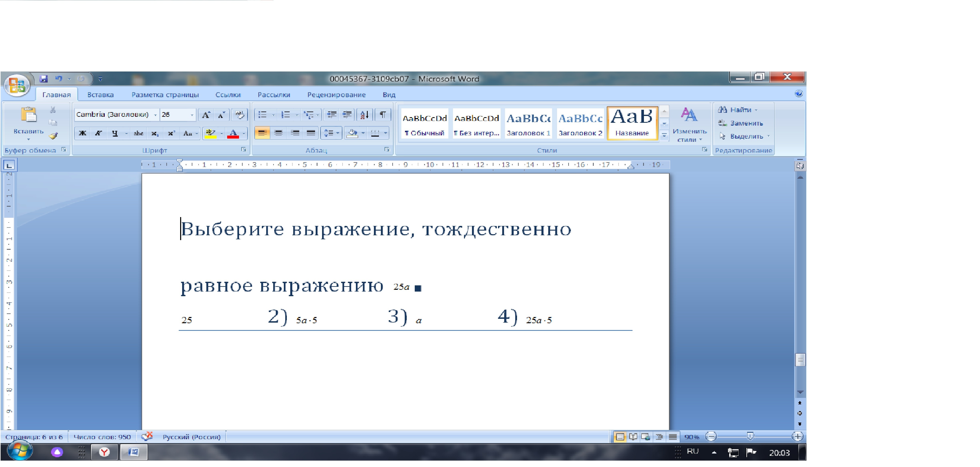Switch to the Вставка tab
The height and width of the screenshot is (467, 980).
point(100,95)
